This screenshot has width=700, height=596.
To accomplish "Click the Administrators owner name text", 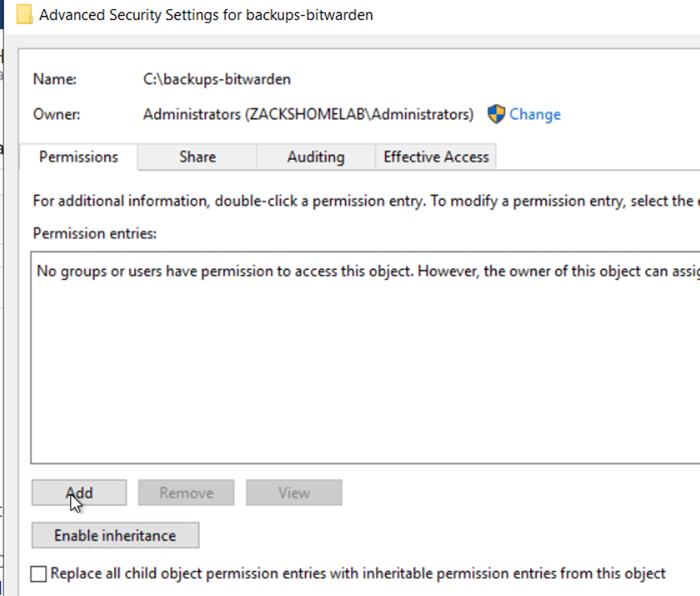I will click(308, 114).
